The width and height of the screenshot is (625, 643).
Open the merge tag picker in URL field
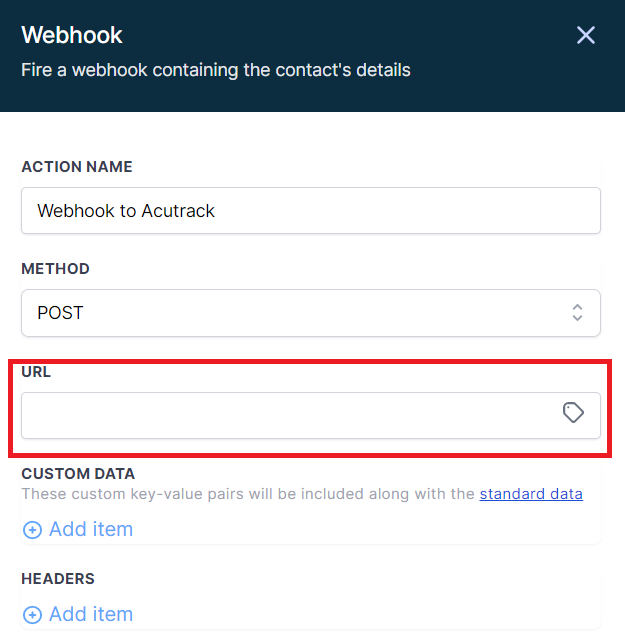(x=573, y=412)
